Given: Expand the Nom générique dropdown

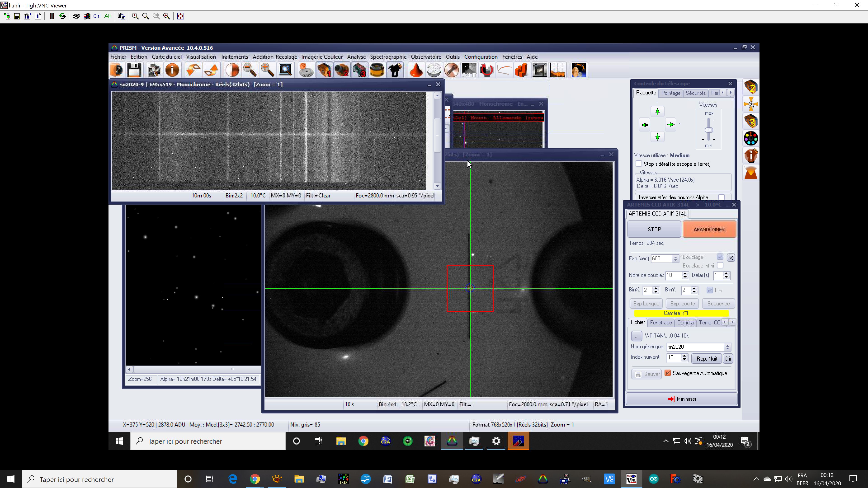Looking at the screenshot, I should click(727, 347).
